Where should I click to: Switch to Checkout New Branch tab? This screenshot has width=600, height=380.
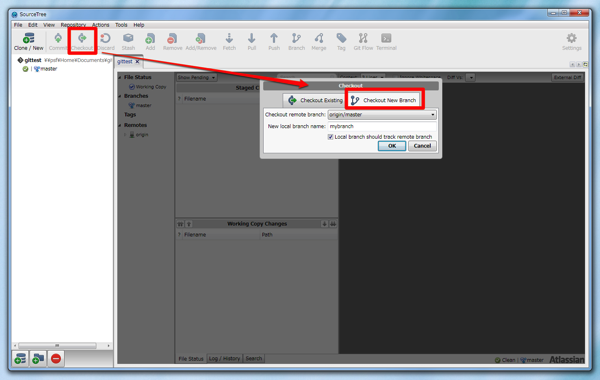pyautogui.click(x=384, y=100)
